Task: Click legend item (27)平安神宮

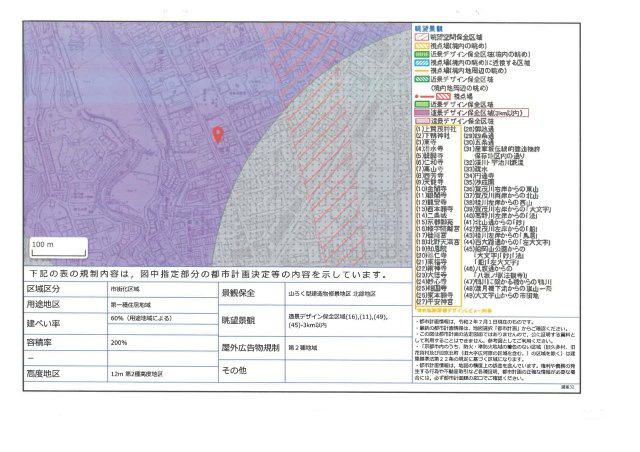Action: pos(434,302)
